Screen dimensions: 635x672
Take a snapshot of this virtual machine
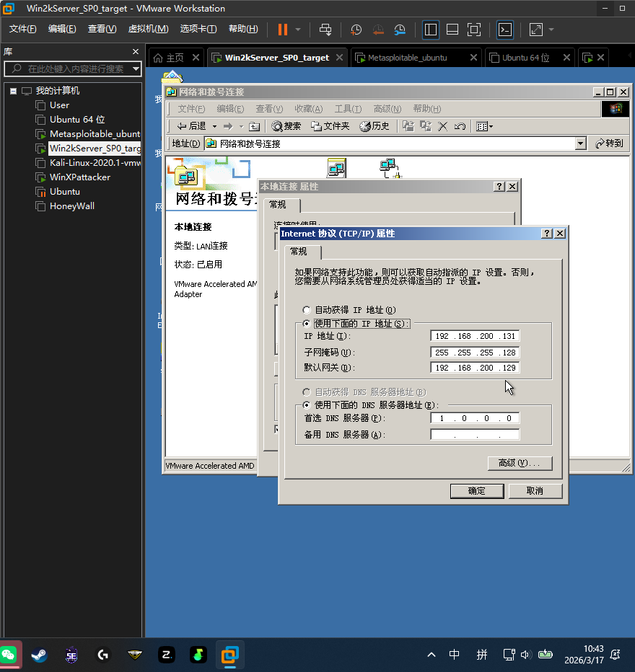point(356,30)
